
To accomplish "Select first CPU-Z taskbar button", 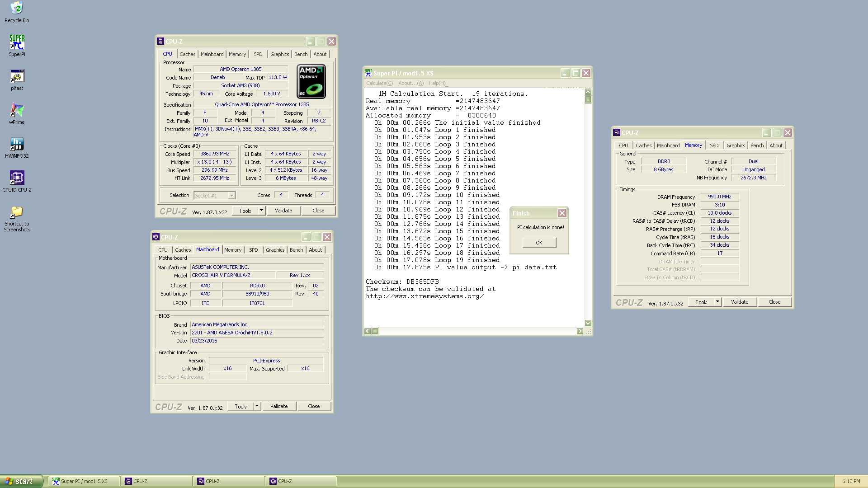I will coord(157,481).
